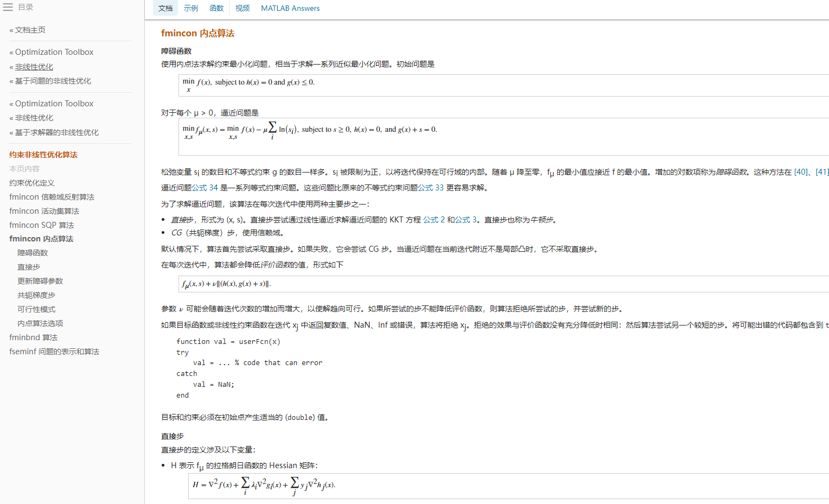Open 共轭梯度步 subsection in sidebar
This screenshot has height=504, width=829.
coord(36,295)
